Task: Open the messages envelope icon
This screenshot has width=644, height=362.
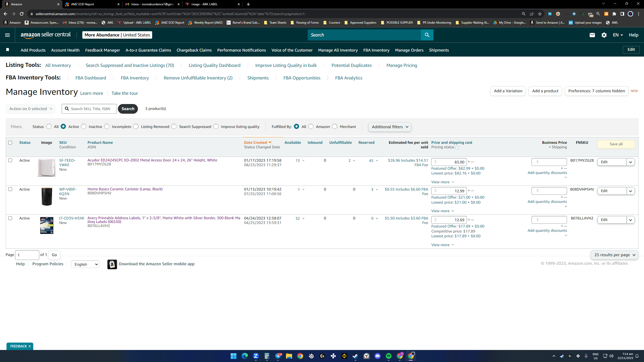Action: [592, 35]
